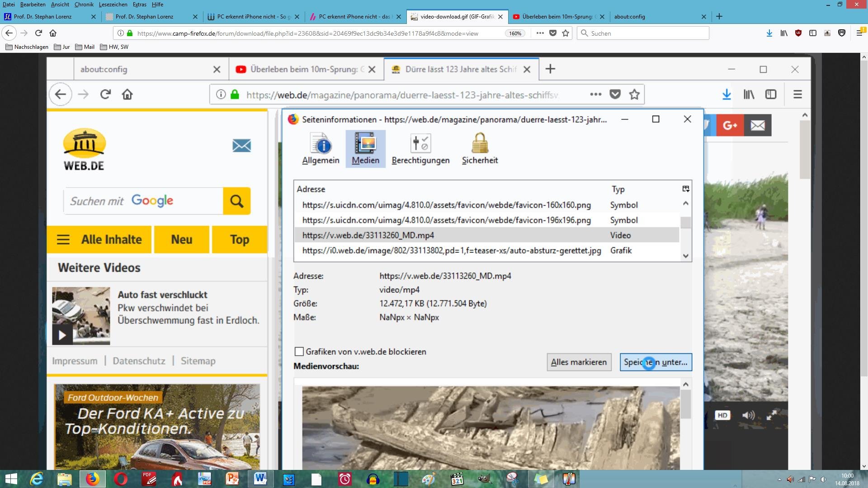Expand the Nachschlagen bookmarks folder
Screen dimensions: 868x488
[x=27, y=47]
